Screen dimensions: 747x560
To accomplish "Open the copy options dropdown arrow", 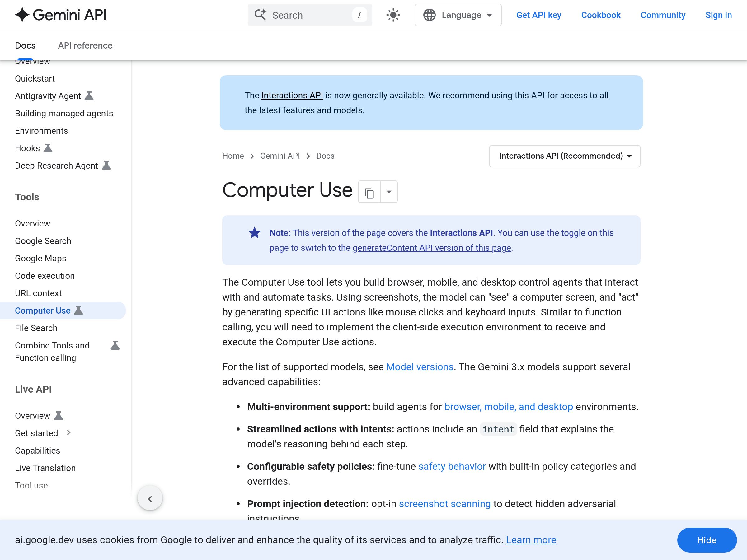I will point(389,192).
